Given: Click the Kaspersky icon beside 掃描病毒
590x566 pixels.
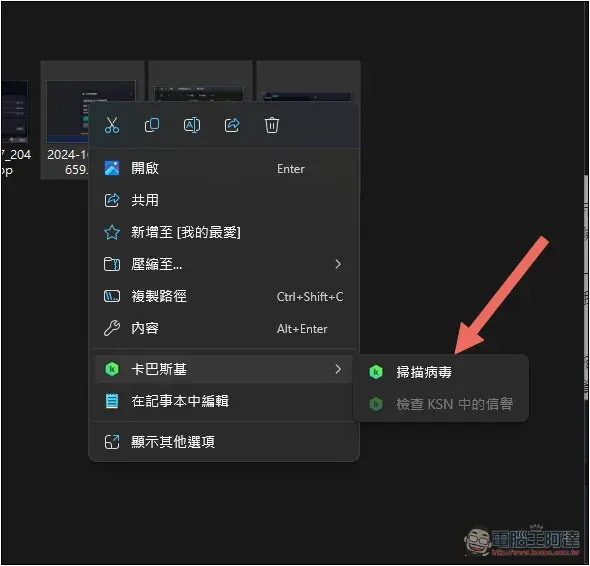Looking at the screenshot, I should [x=376, y=372].
